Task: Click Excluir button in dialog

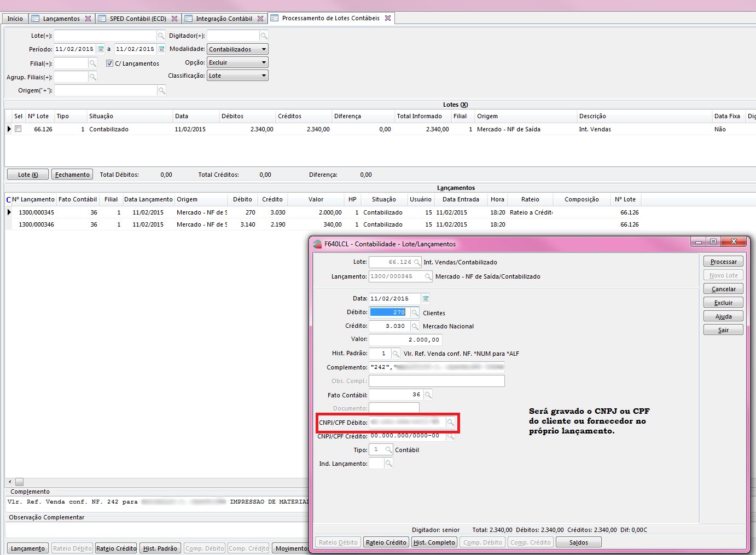Action: click(x=723, y=303)
